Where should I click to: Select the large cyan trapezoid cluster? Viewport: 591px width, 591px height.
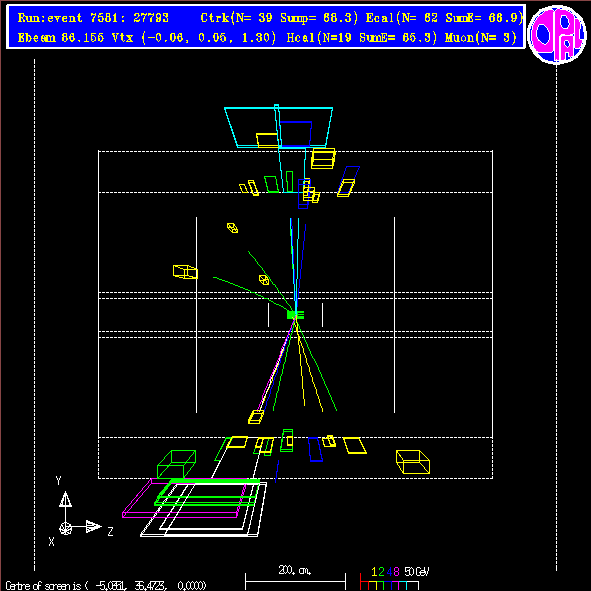coord(279,127)
